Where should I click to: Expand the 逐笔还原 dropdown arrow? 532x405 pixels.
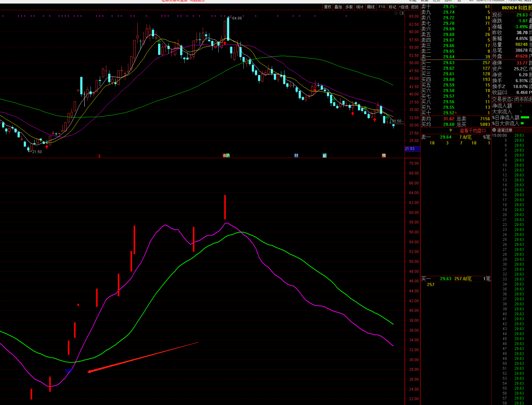point(494,130)
